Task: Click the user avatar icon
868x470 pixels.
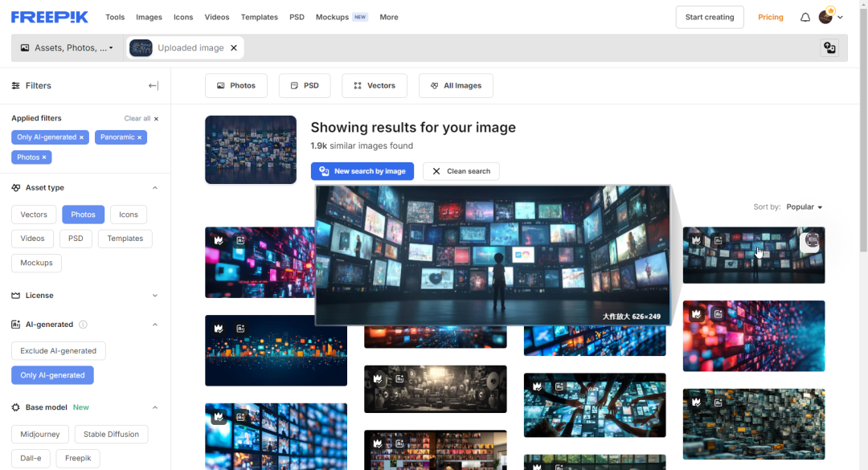Action: click(x=825, y=17)
